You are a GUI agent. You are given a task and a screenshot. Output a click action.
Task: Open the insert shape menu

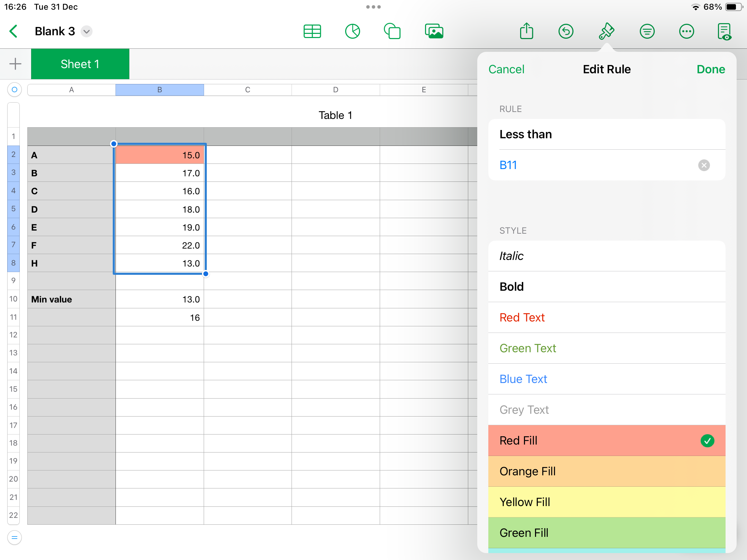tap(393, 31)
